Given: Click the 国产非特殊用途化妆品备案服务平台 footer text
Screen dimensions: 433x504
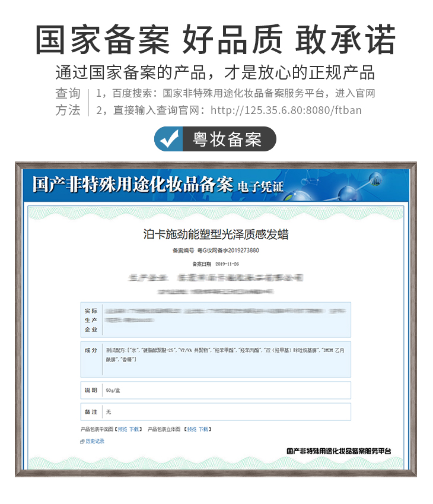Looking at the screenshot, I should pyautogui.click(x=338, y=451).
